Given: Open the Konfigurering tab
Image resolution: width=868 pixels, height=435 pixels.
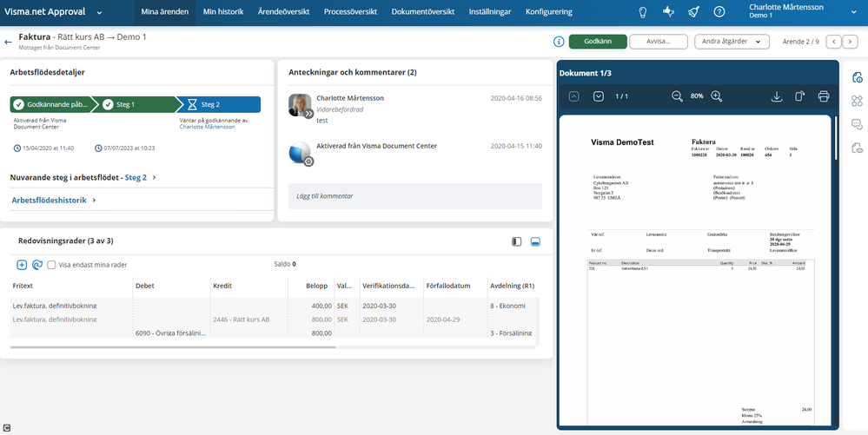Looking at the screenshot, I should [548, 11].
